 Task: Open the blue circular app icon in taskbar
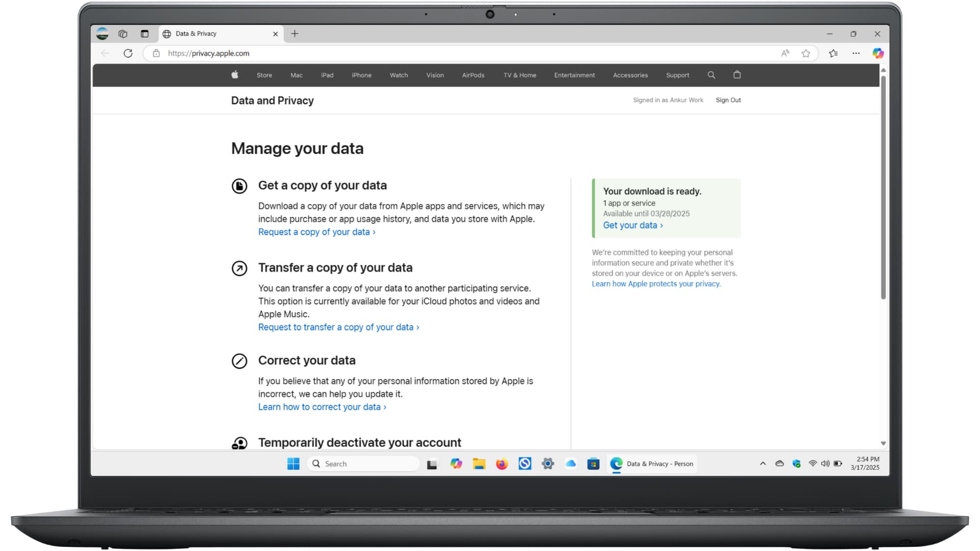tap(525, 464)
